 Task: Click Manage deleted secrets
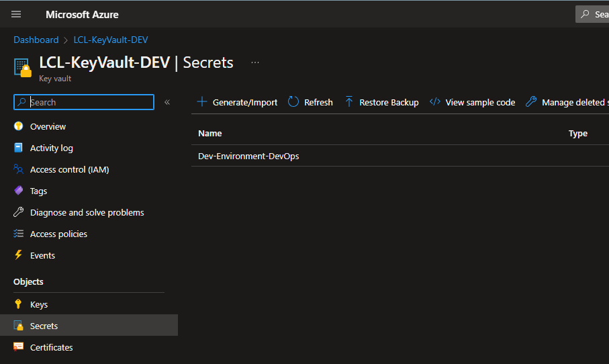[575, 103]
